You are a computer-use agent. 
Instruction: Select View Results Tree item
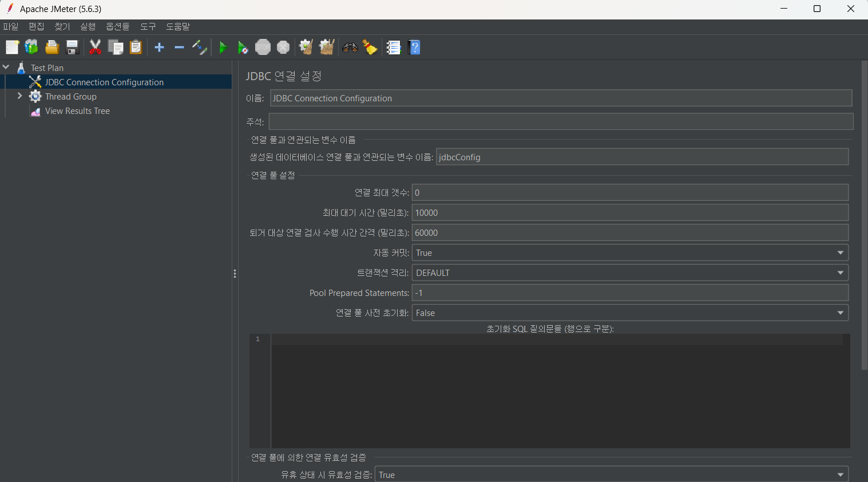click(x=77, y=110)
